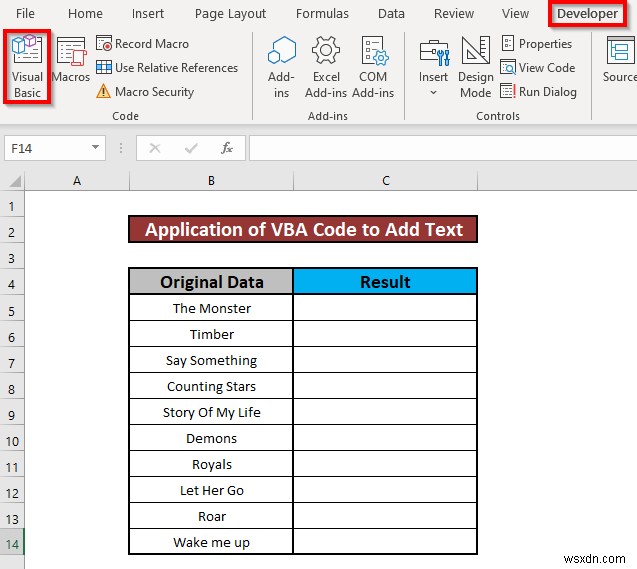The width and height of the screenshot is (637, 569).
Task: Switch to the Home tab
Action: click(85, 14)
